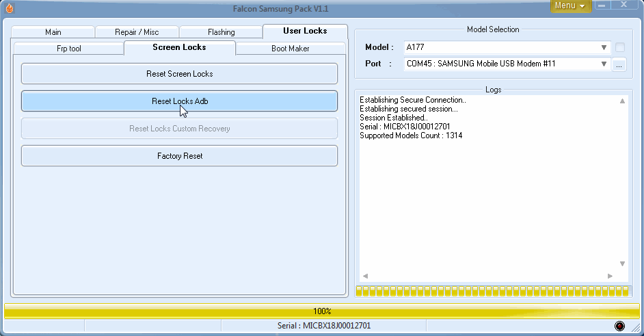Click the 'Session Established..' log line
Screen dimensions: 644x336
point(394,118)
